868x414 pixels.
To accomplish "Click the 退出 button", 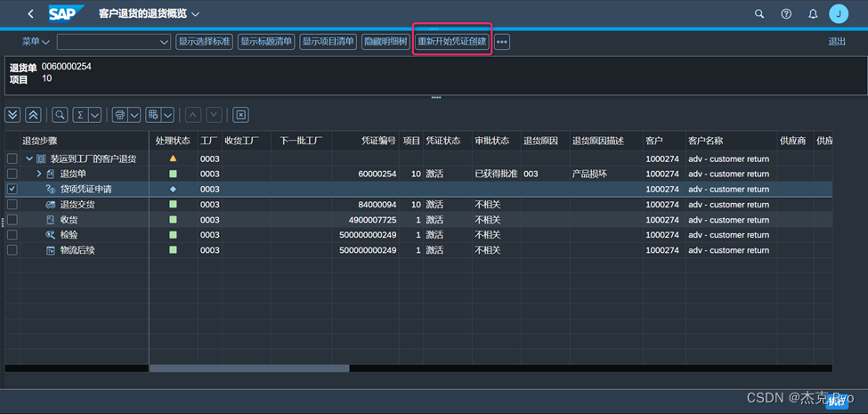I will pos(837,42).
